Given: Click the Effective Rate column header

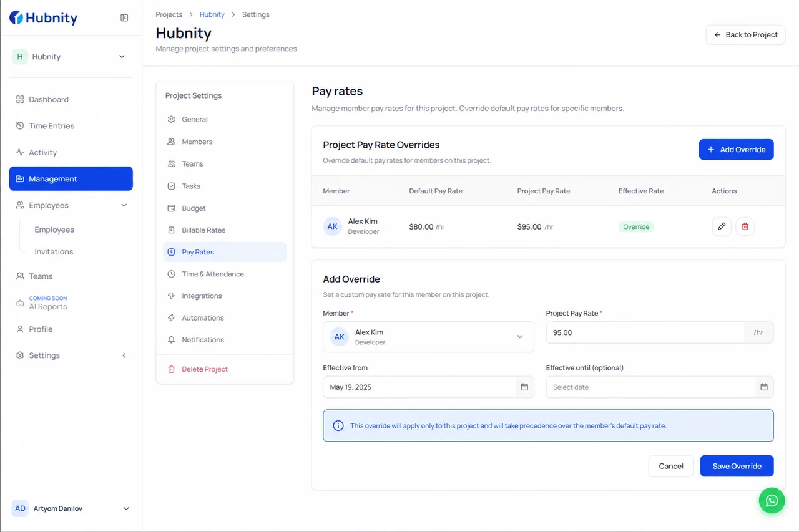Looking at the screenshot, I should [x=641, y=191].
